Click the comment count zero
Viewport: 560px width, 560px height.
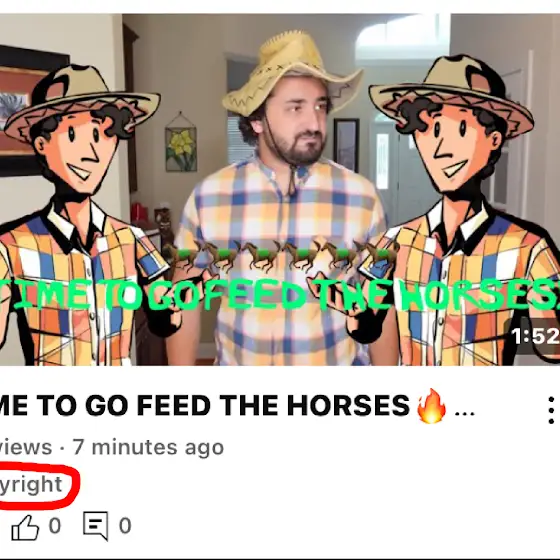125,526
